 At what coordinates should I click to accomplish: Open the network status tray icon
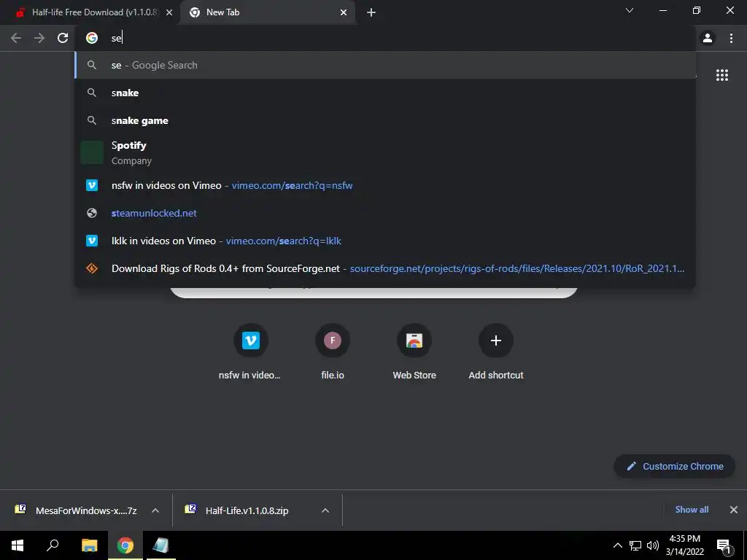click(x=635, y=545)
